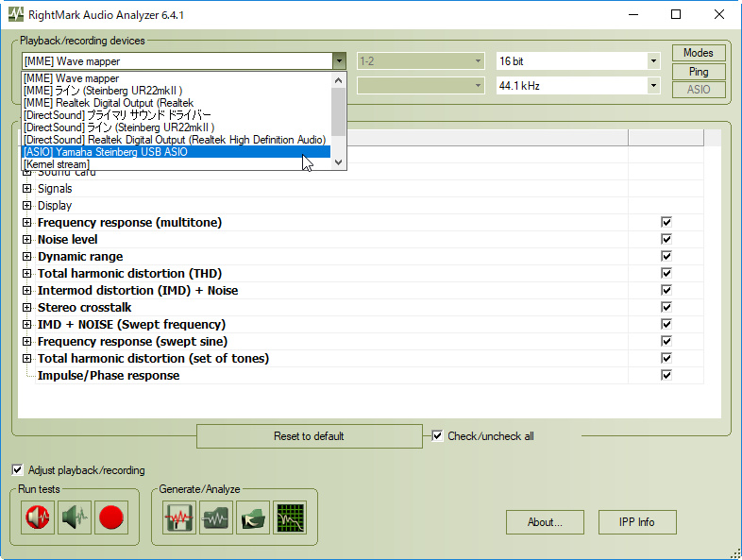The height and width of the screenshot is (560, 742).
Task: Uncheck Frequency response (multitone) test
Action: click(x=666, y=222)
